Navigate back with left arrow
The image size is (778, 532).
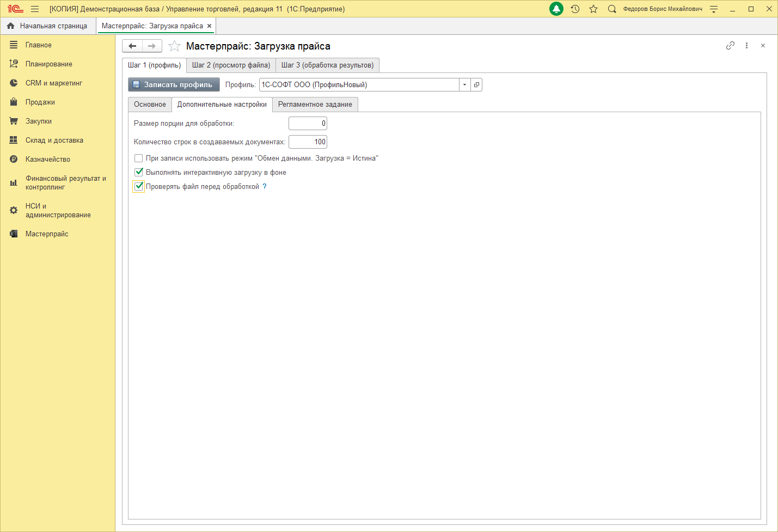(132, 46)
